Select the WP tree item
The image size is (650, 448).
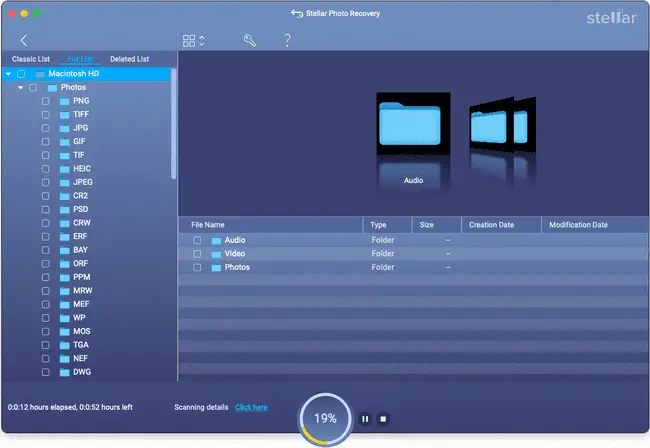(79, 318)
